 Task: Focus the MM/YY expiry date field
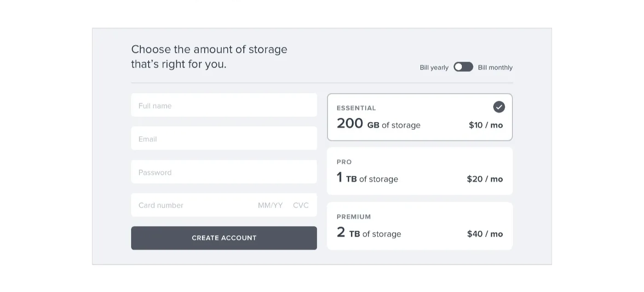270,205
